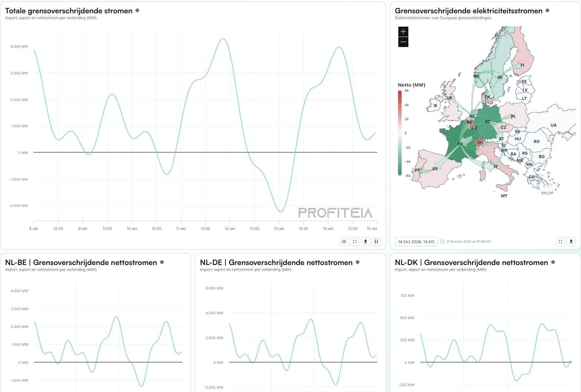Screen dimensions: 581x392
Task: Select Hungary (HU) on the map
Action: tap(518, 139)
